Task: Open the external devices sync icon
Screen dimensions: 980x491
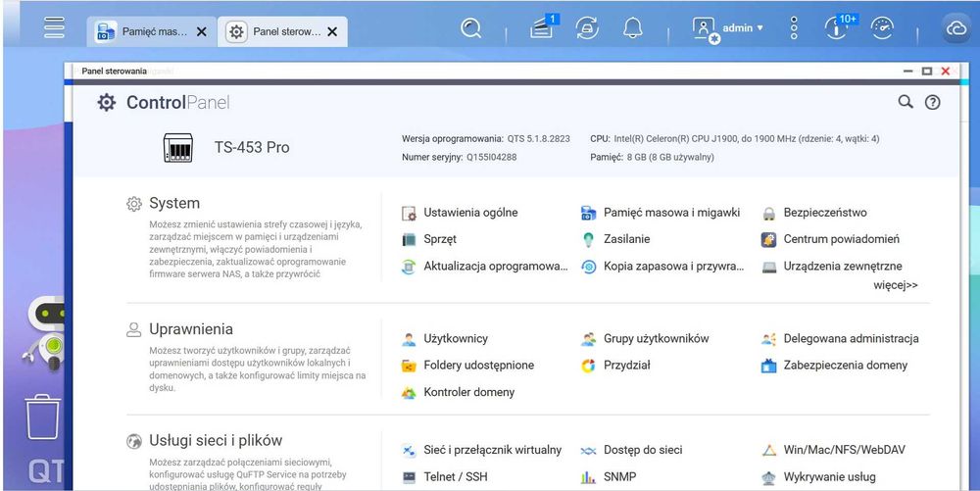Action: pos(587,28)
